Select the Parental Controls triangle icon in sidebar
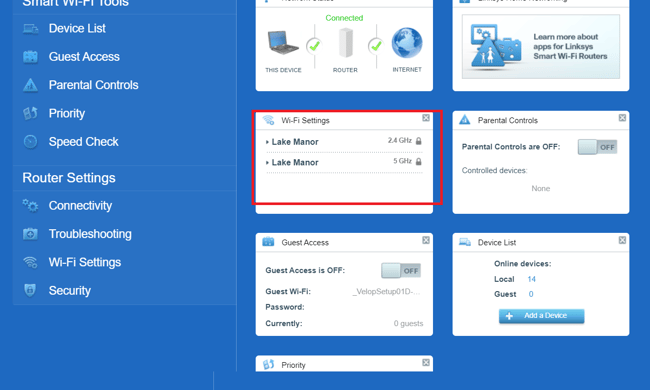Viewport: 650px width, 390px height. (x=30, y=85)
